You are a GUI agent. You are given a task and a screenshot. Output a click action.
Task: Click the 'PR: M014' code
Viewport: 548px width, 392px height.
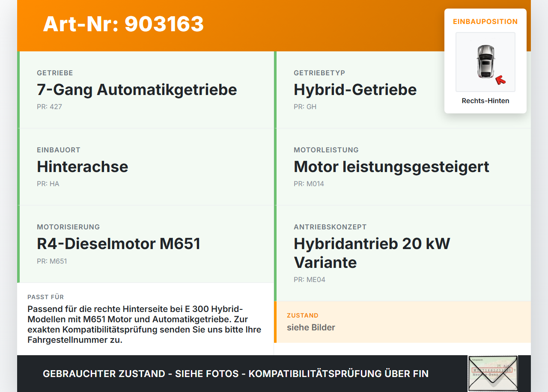(x=309, y=184)
